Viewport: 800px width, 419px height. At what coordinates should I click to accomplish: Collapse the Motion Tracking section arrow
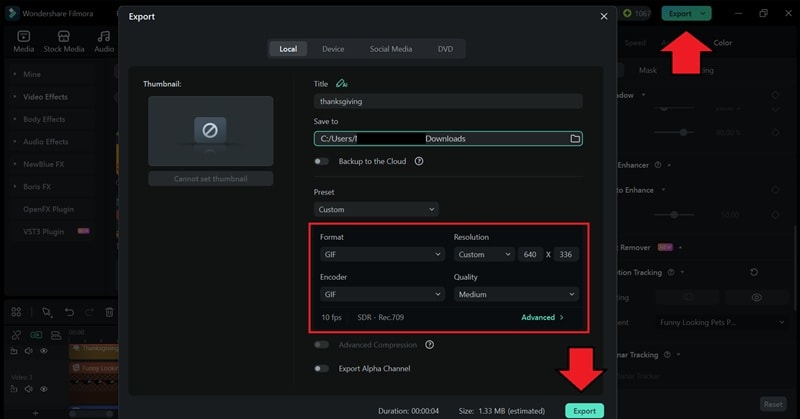pyautogui.click(x=682, y=273)
